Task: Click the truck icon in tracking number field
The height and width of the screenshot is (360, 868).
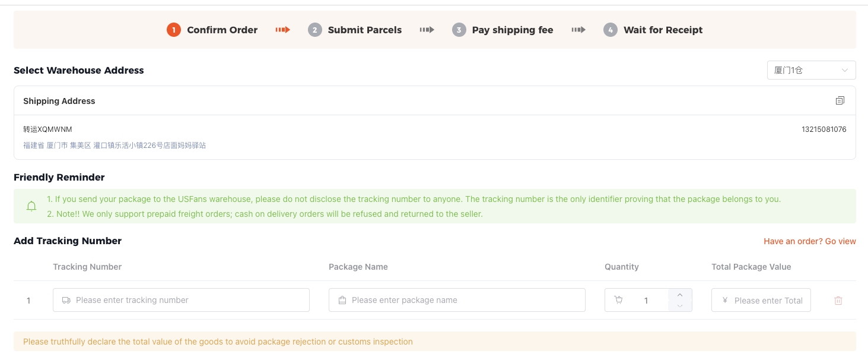Action: tap(65, 300)
